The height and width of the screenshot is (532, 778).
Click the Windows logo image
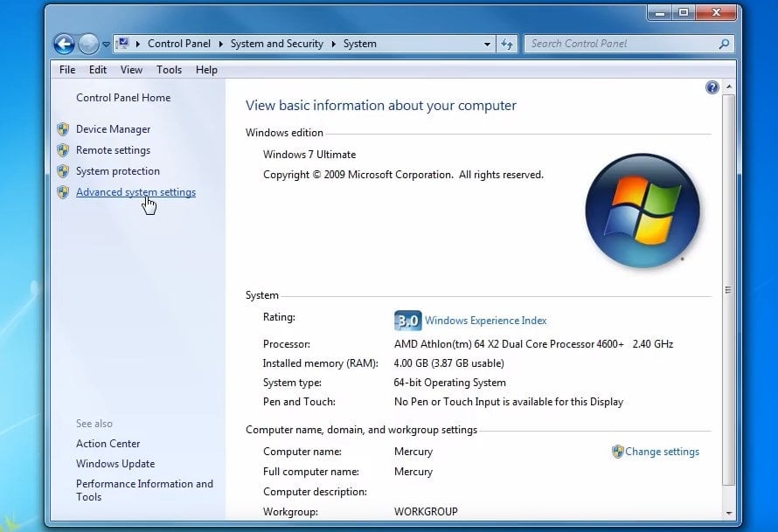click(642, 211)
